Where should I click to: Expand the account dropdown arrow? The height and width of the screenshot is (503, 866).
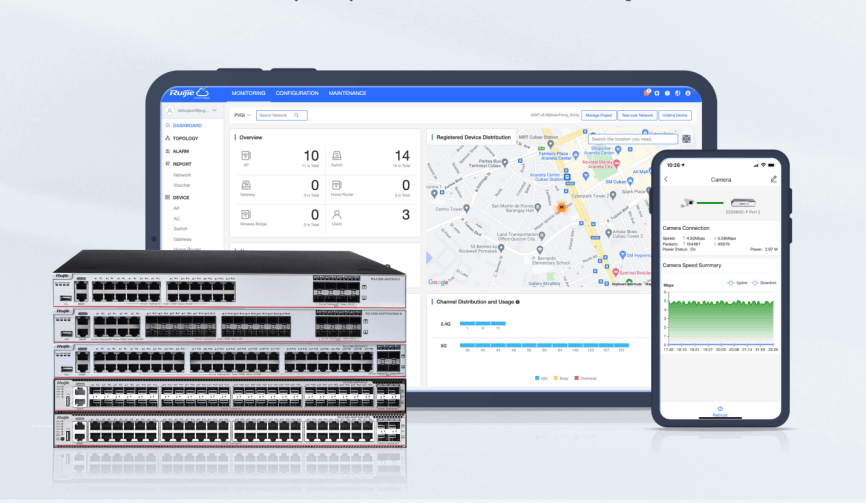[x=214, y=110]
